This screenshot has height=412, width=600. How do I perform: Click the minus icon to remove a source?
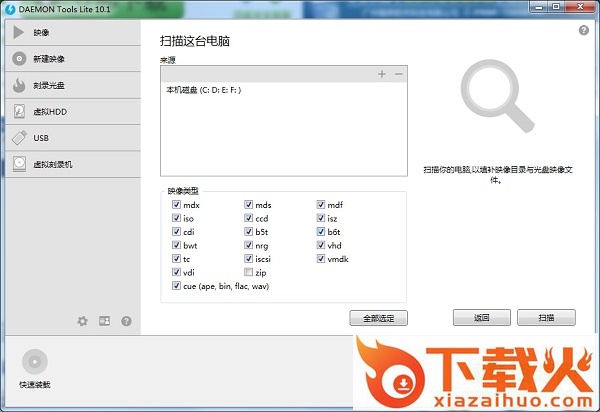(x=397, y=75)
